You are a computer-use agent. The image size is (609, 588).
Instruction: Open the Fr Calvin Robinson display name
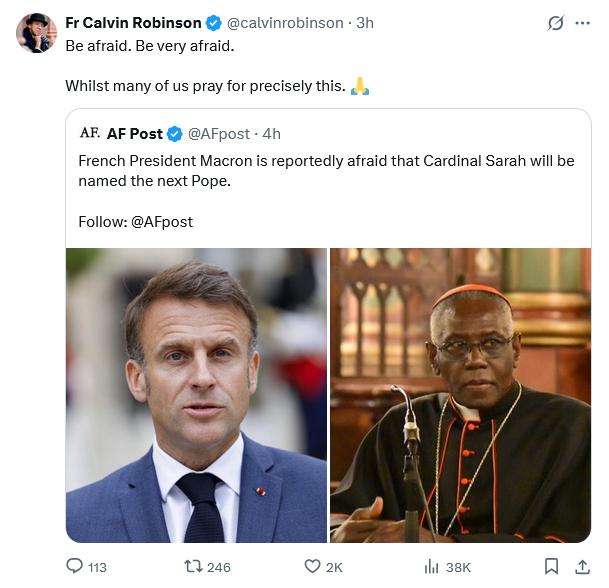pos(133,23)
